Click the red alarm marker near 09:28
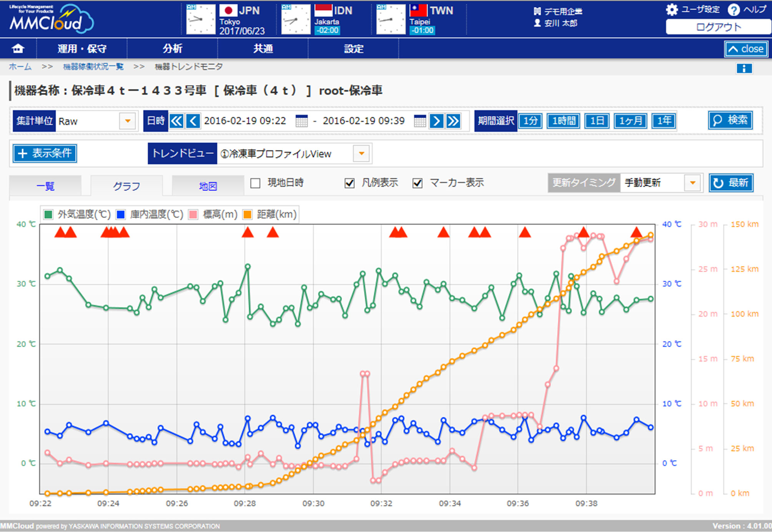772x532 pixels. [x=248, y=232]
